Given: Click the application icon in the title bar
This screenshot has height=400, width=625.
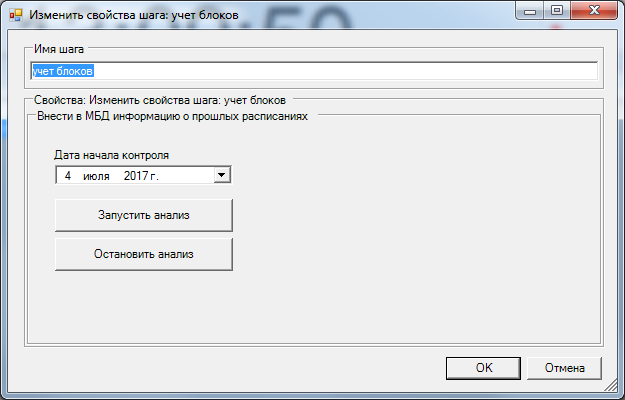Looking at the screenshot, I should point(16,15).
